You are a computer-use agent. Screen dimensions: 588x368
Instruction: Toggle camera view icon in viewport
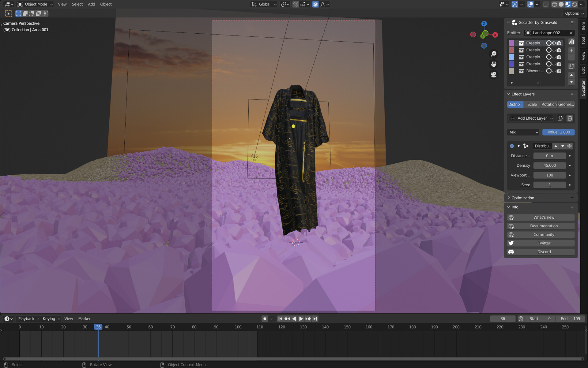pyautogui.click(x=493, y=75)
